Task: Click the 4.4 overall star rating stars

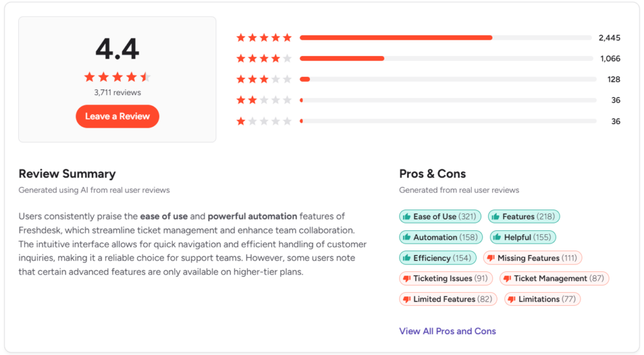Action: [118, 77]
